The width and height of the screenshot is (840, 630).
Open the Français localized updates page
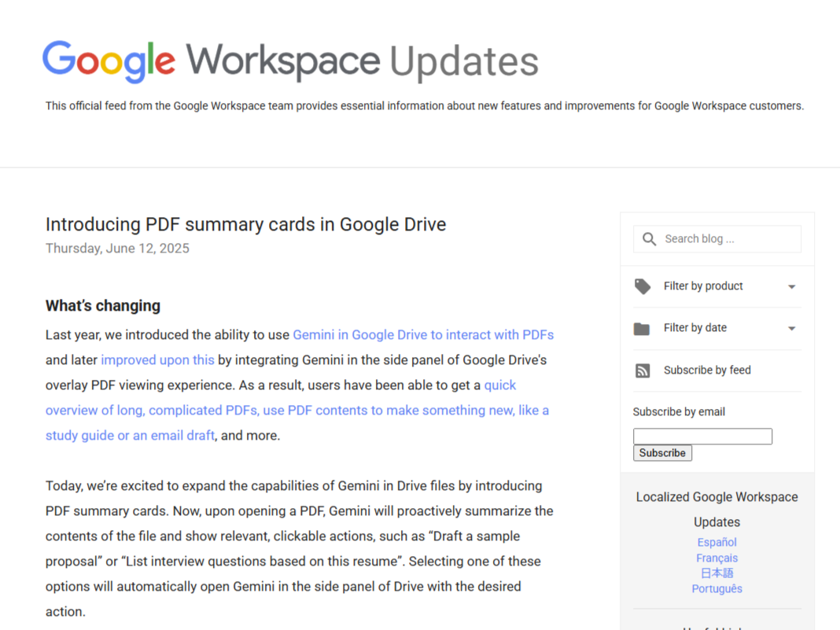(x=717, y=558)
